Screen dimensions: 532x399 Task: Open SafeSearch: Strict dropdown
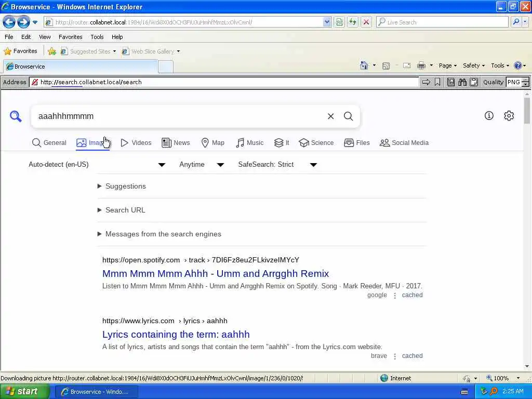click(x=277, y=165)
